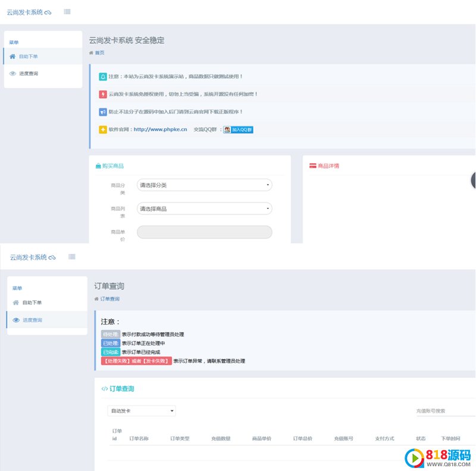This screenshot has height=471, width=476.
Task: Click the home icon before the 订单查询 breadcrumb
Action: point(96,299)
